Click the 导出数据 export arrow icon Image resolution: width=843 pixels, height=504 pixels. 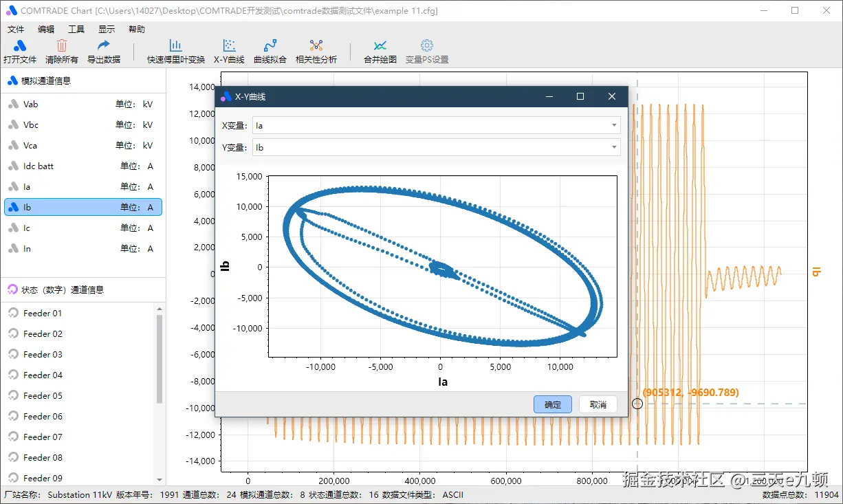[104, 45]
